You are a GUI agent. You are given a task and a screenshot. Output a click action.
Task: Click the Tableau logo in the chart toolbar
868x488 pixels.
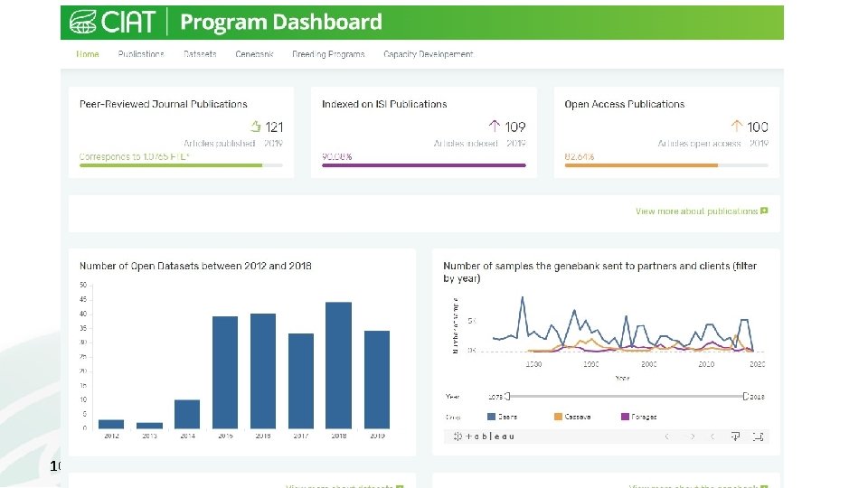tap(484, 436)
